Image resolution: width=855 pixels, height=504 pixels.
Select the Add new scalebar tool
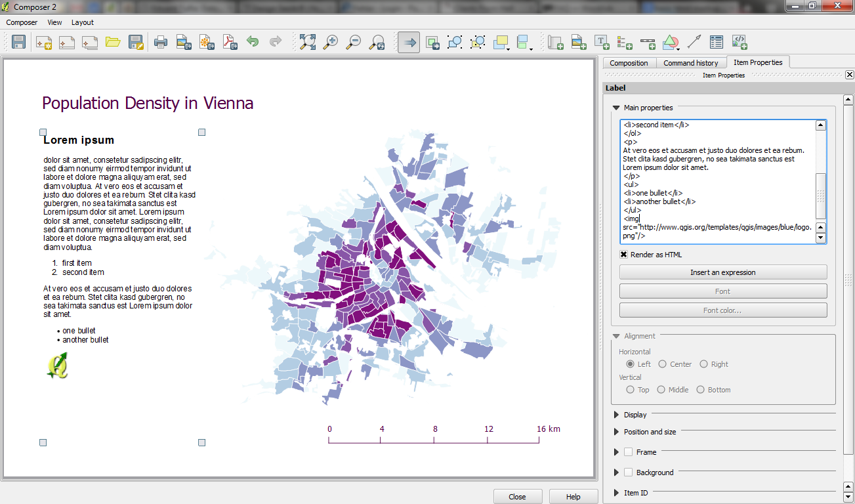click(648, 43)
